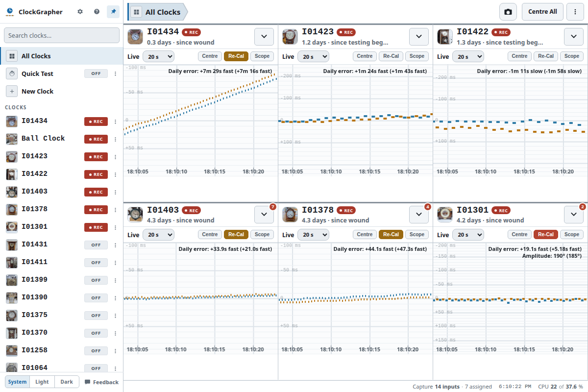The image size is (588, 392).
Task: Select the System theme option
Action: click(18, 382)
